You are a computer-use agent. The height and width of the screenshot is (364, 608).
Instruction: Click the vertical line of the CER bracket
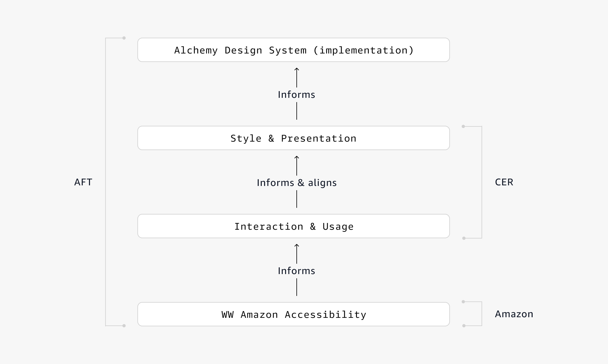coord(482,182)
